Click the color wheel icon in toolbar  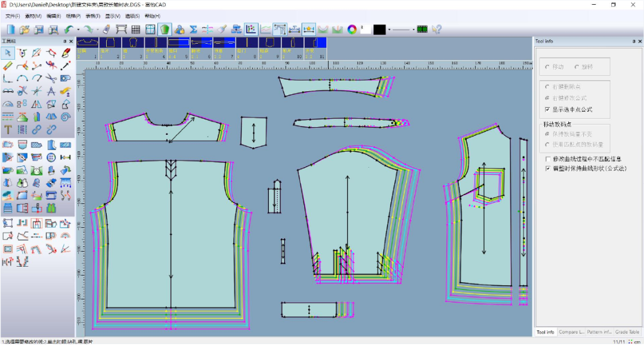tap(352, 29)
